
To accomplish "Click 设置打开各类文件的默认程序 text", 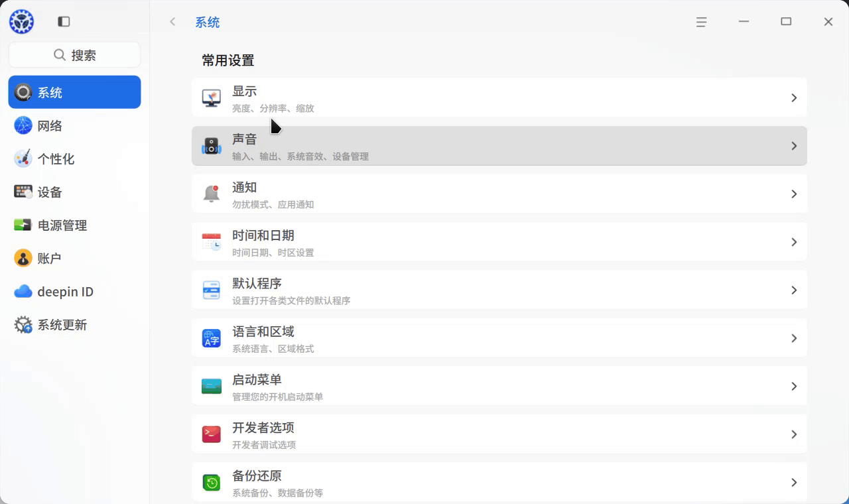I will pyautogui.click(x=291, y=300).
